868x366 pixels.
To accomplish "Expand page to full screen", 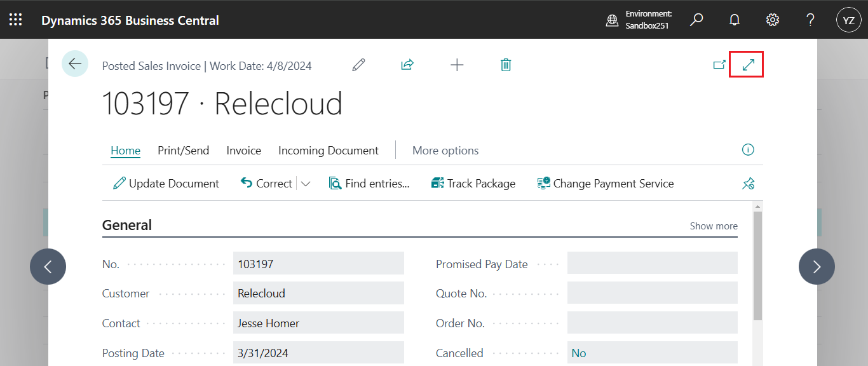I will point(746,64).
